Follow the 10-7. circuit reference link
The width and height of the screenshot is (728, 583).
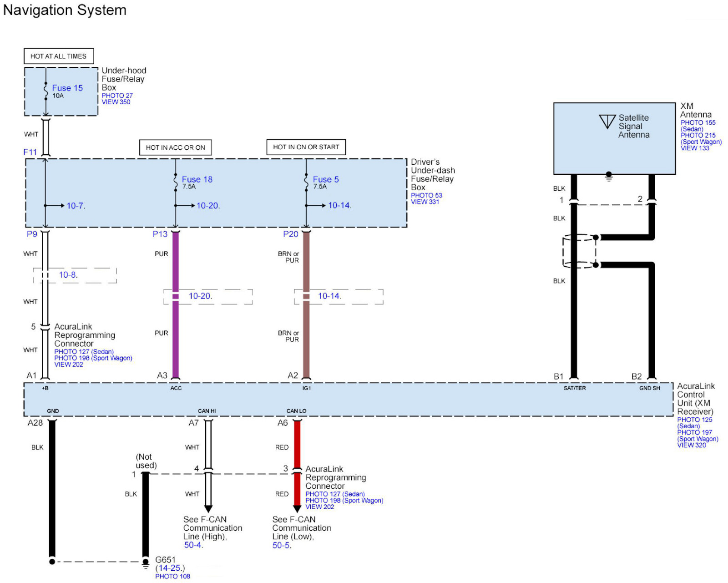(x=76, y=206)
